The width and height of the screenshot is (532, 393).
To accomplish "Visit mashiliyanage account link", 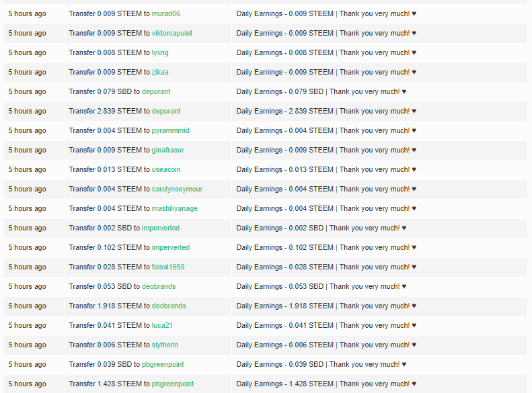I will (x=174, y=209).
